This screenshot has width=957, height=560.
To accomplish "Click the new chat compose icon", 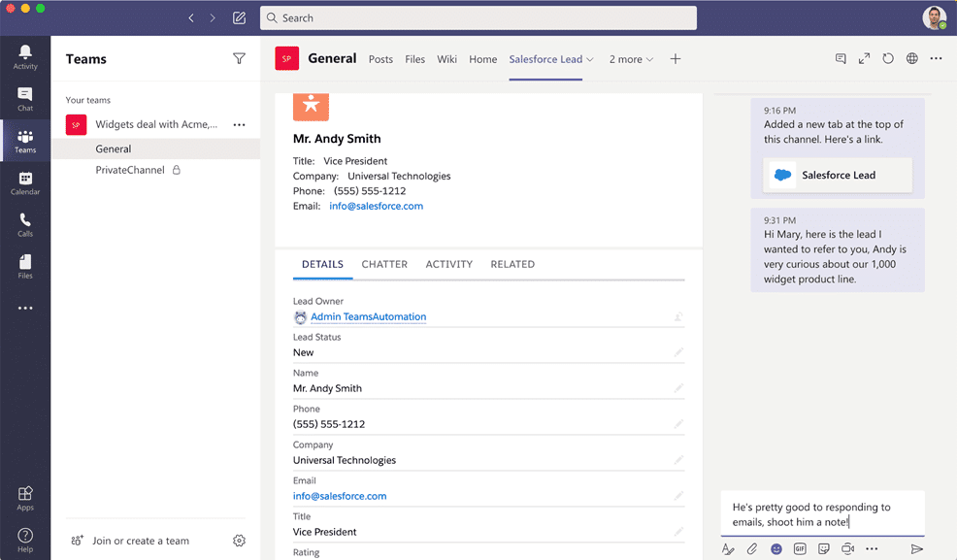I will pyautogui.click(x=239, y=17).
